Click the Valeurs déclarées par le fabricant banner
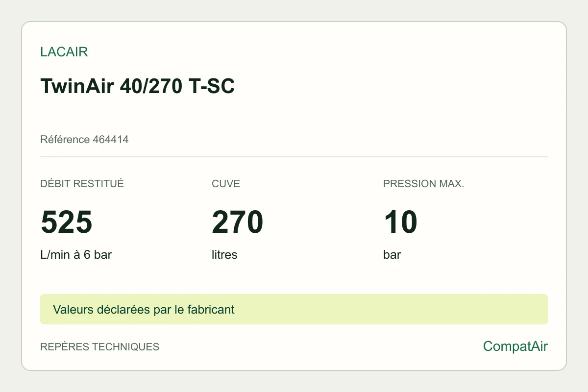 coord(294,309)
